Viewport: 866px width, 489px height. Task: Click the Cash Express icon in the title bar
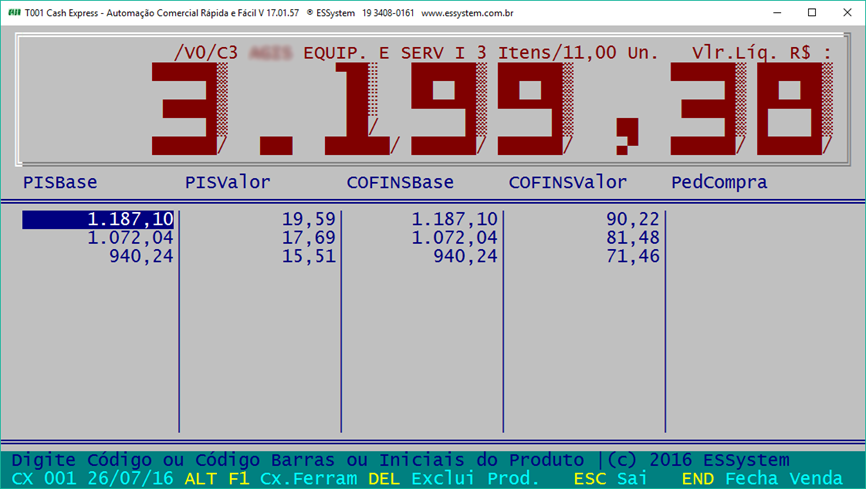(14, 13)
